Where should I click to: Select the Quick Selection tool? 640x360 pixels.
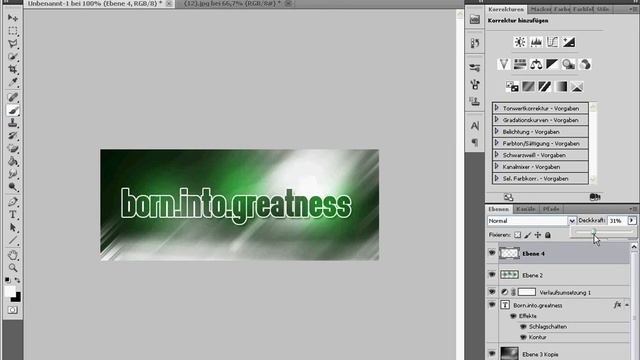click(13, 56)
